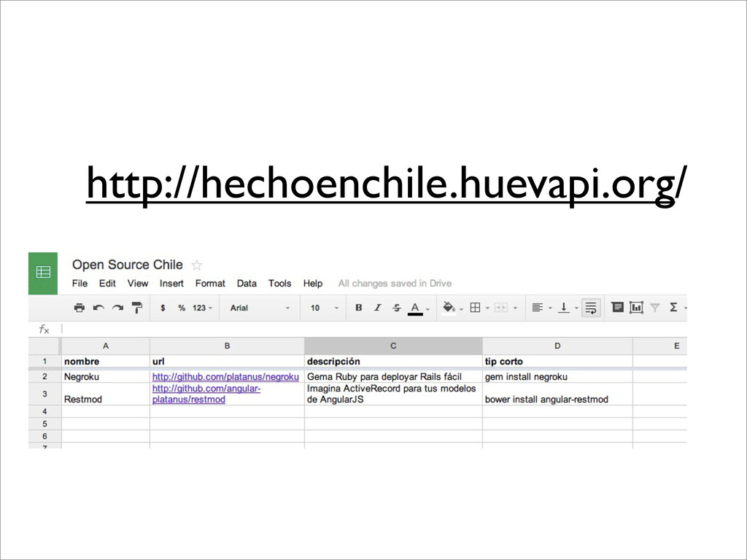The width and height of the screenshot is (747, 560).
Task: Open the Insert menu
Action: click(171, 284)
